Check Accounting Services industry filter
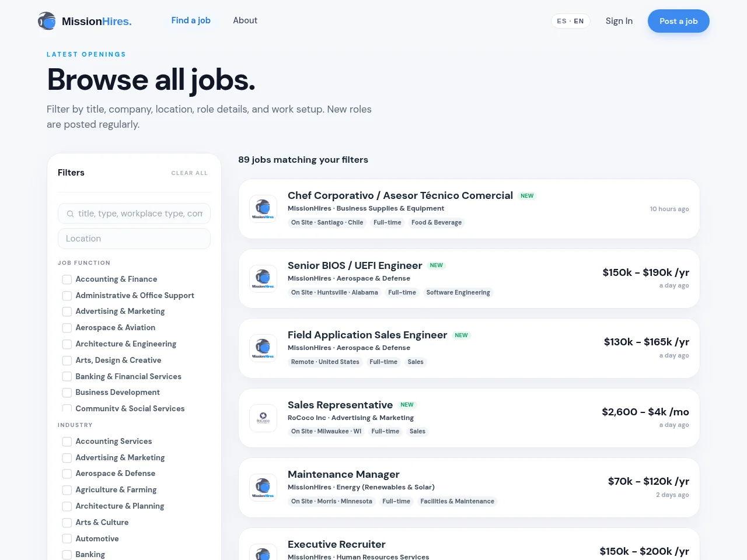 (67, 442)
